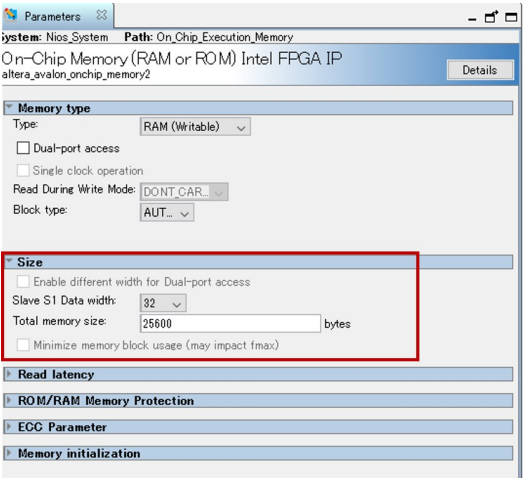Viewport: 523px width, 480px height.
Task: Open the Type dropdown showing RAM (Writable)
Action: pos(195,127)
